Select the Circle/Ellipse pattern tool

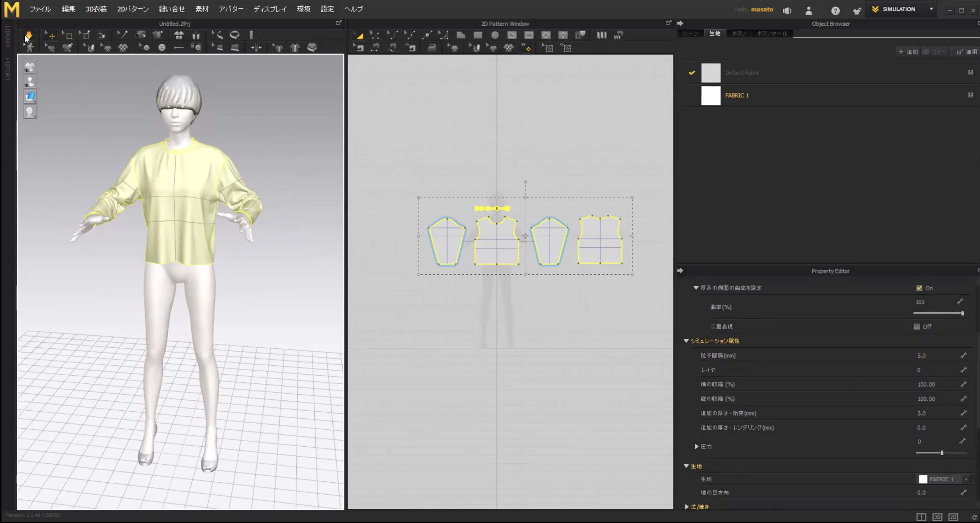coord(495,35)
